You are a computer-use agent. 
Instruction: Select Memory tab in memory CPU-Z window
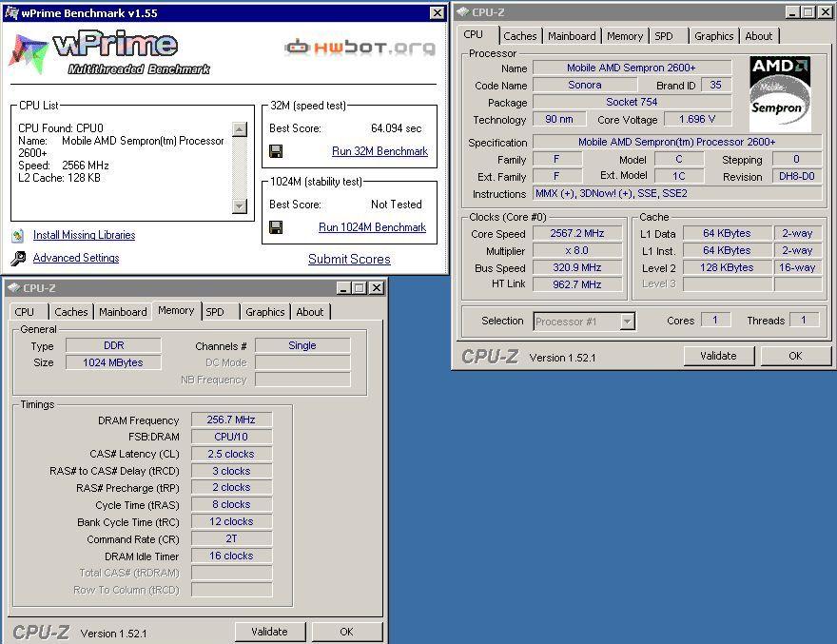pos(176,310)
